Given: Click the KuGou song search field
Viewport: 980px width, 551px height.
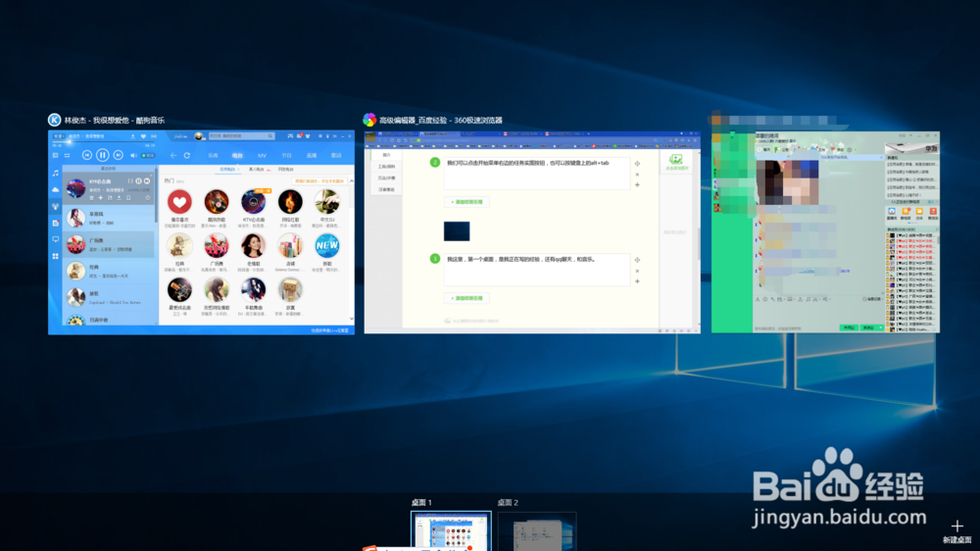Looking at the screenshot, I should pyautogui.click(x=241, y=135).
